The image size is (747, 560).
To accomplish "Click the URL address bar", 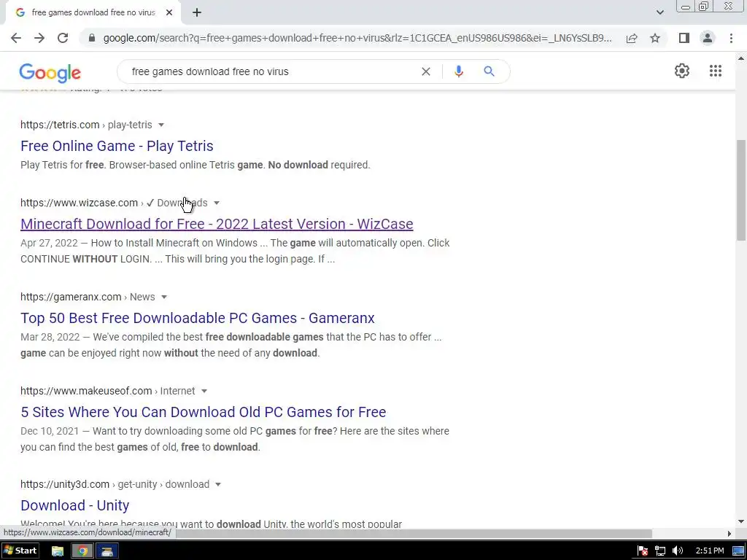I will [x=357, y=38].
